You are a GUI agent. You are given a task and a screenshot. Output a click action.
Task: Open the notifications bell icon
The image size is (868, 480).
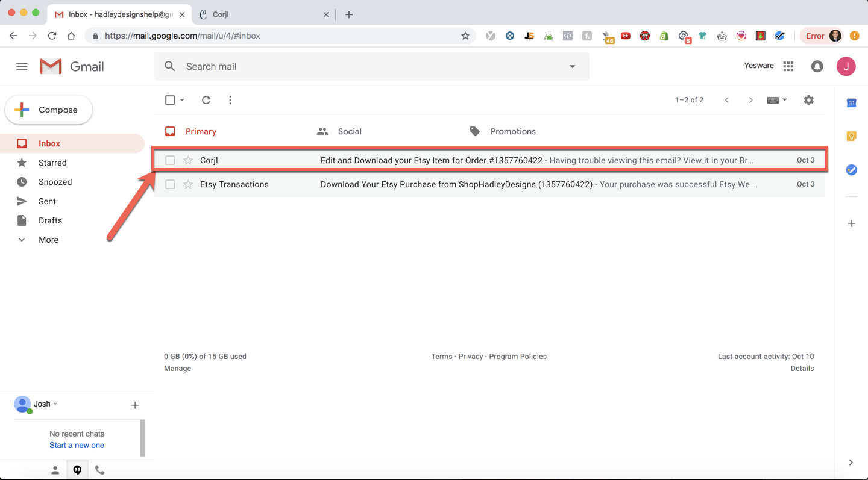click(817, 66)
